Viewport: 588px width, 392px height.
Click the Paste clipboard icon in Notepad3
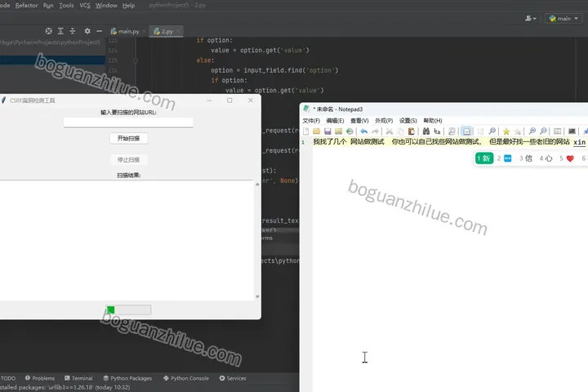click(412, 131)
